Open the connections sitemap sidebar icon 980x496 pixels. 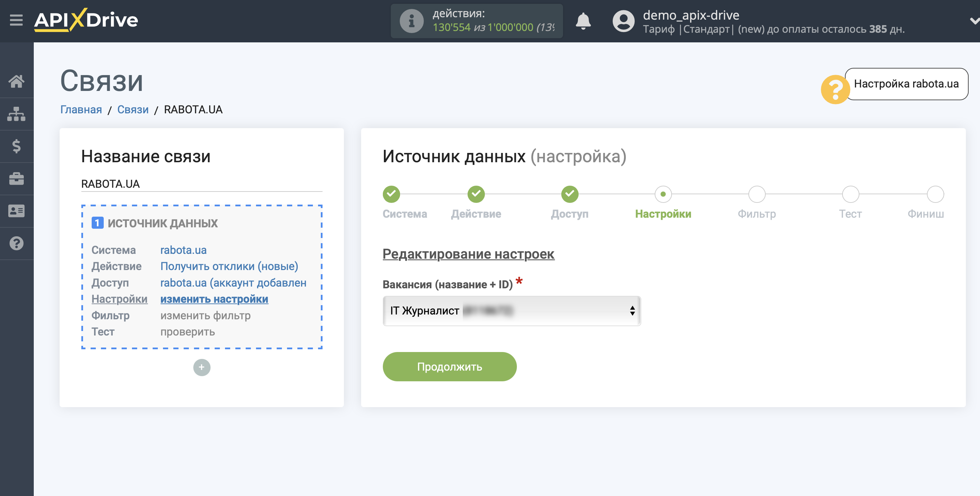16,114
